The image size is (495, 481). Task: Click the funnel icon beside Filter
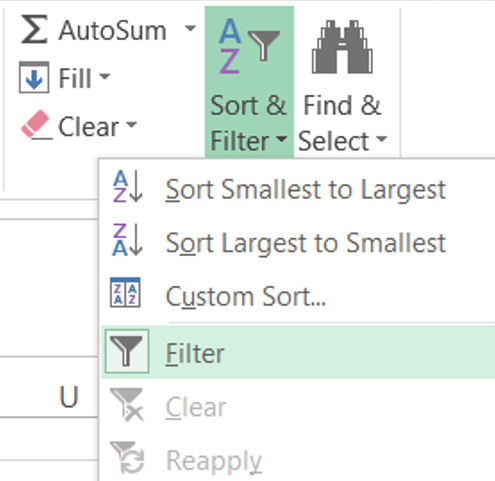pyautogui.click(x=126, y=351)
